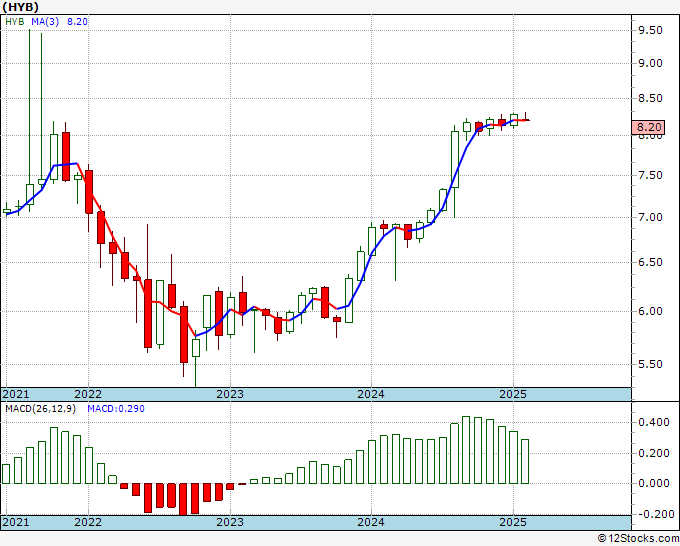Click the 8.50 price axis label
Image resolution: width=680 pixels, height=546 pixels.
pyautogui.click(x=650, y=98)
